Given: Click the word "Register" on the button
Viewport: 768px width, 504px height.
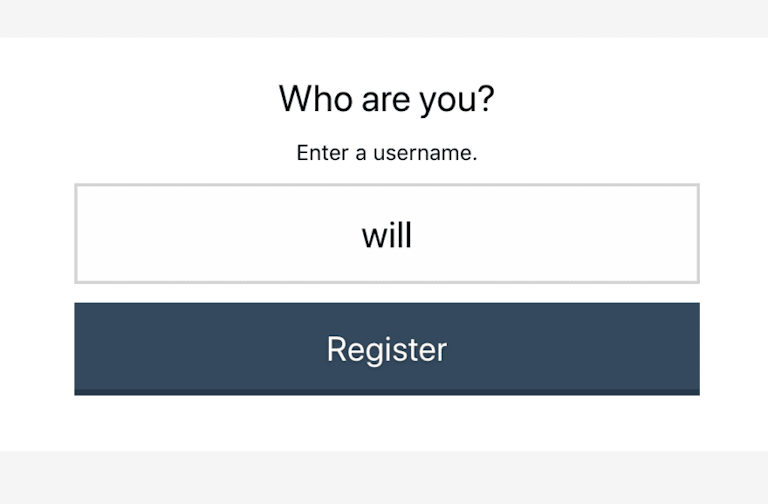Looking at the screenshot, I should pos(387,350).
